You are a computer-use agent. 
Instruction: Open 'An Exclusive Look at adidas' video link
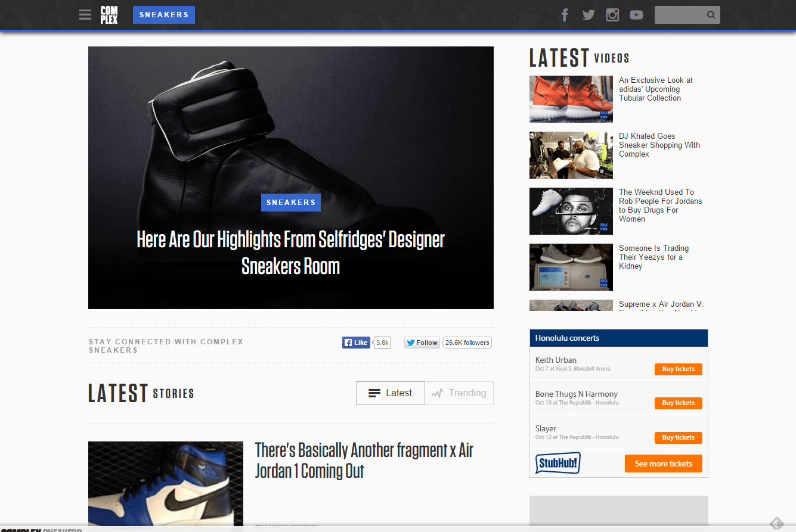[x=656, y=89]
